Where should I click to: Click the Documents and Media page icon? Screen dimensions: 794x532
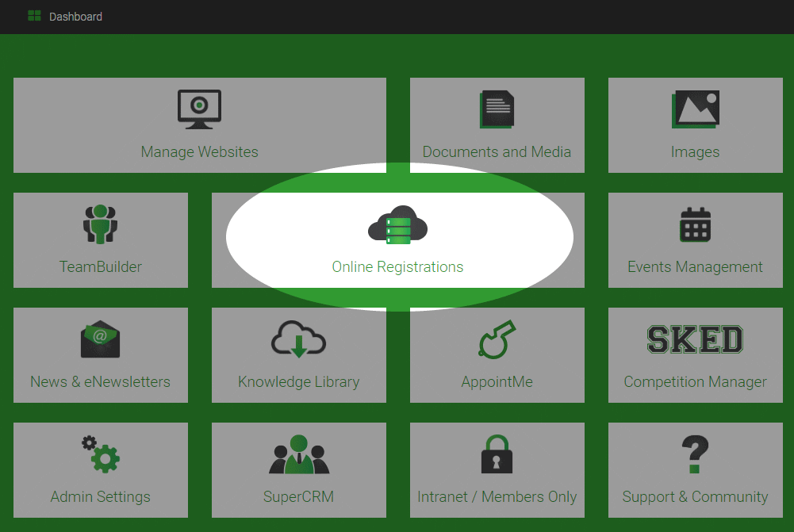[497, 109]
